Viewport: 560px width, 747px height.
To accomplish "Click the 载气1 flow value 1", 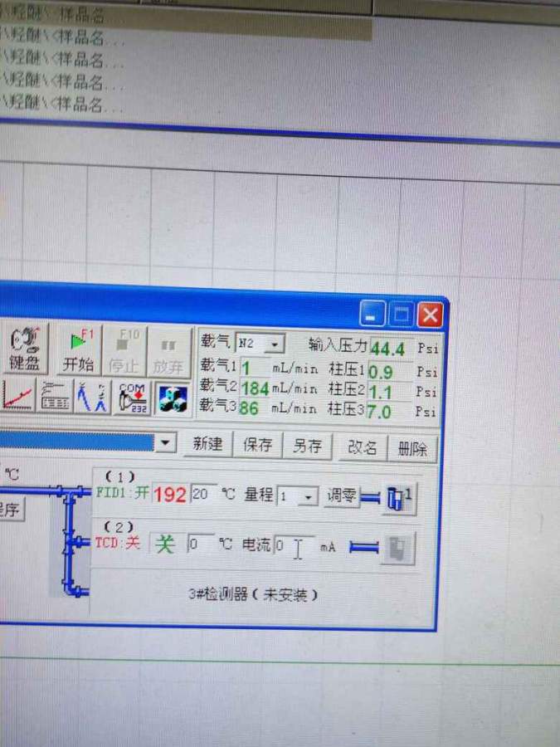I will [x=255, y=368].
